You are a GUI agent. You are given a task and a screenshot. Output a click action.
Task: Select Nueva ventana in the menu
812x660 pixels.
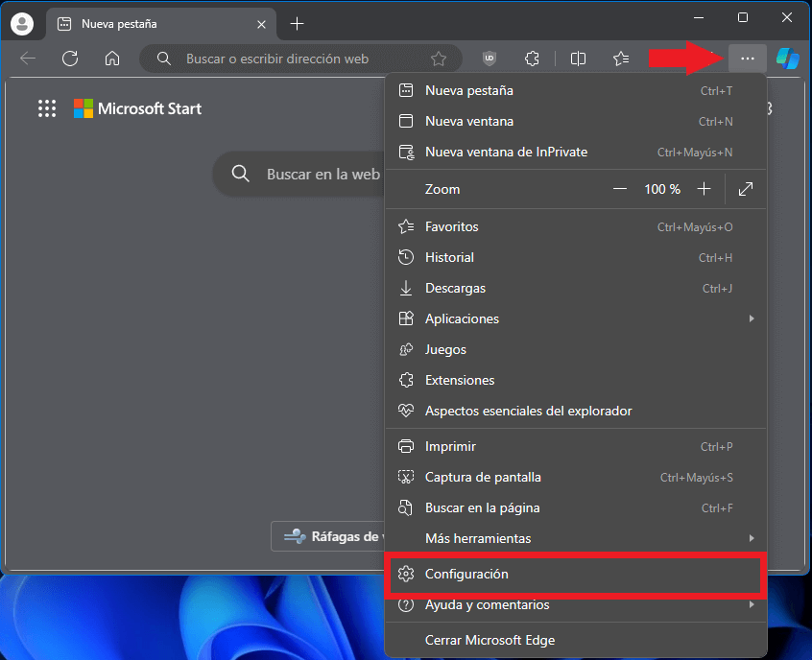tap(576, 121)
